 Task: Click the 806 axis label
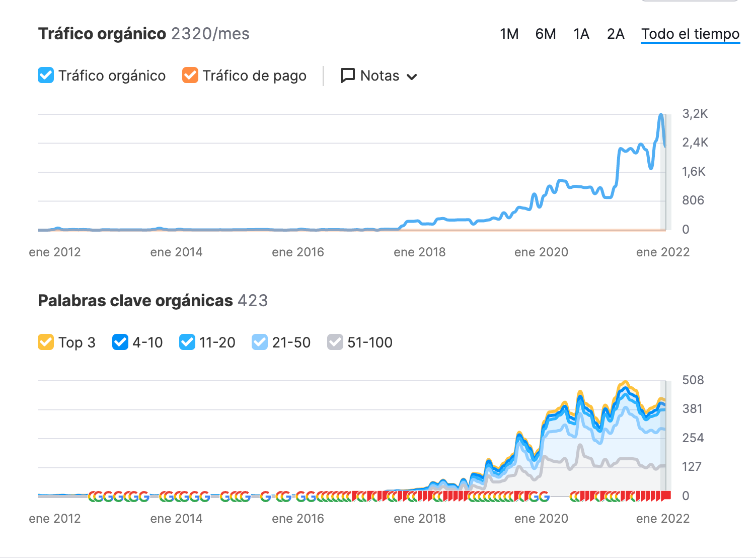pos(693,200)
